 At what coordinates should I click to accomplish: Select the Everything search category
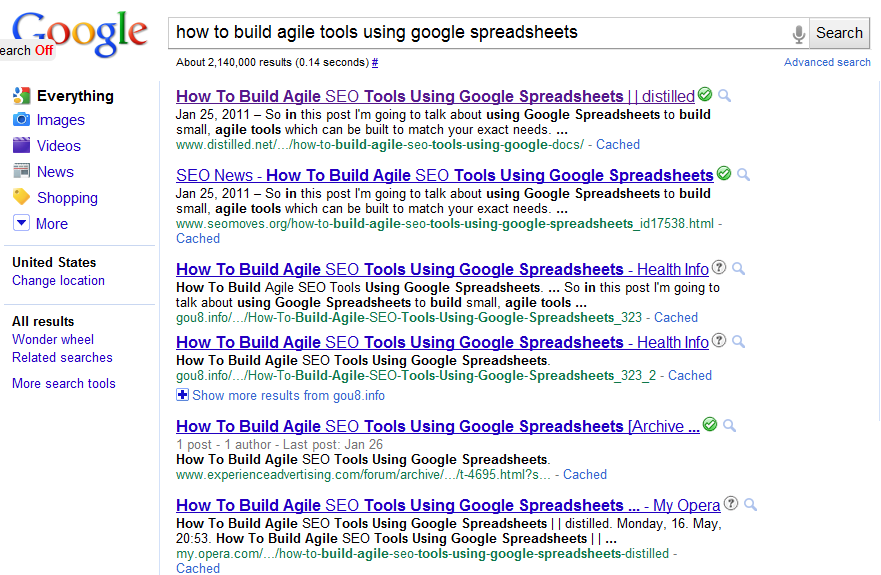pos(75,96)
